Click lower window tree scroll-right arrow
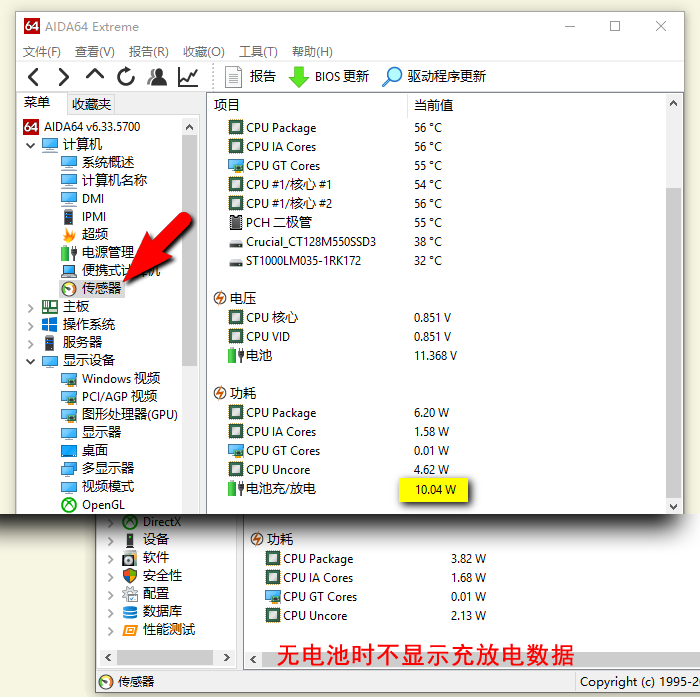The height and width of the screenshot is (697, 700). coord(226,657)
